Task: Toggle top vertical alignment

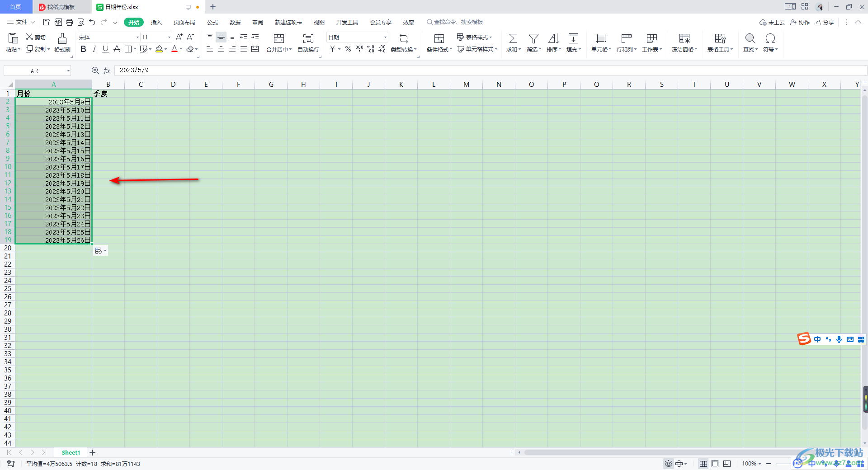Action: click(x=210, y=38)
